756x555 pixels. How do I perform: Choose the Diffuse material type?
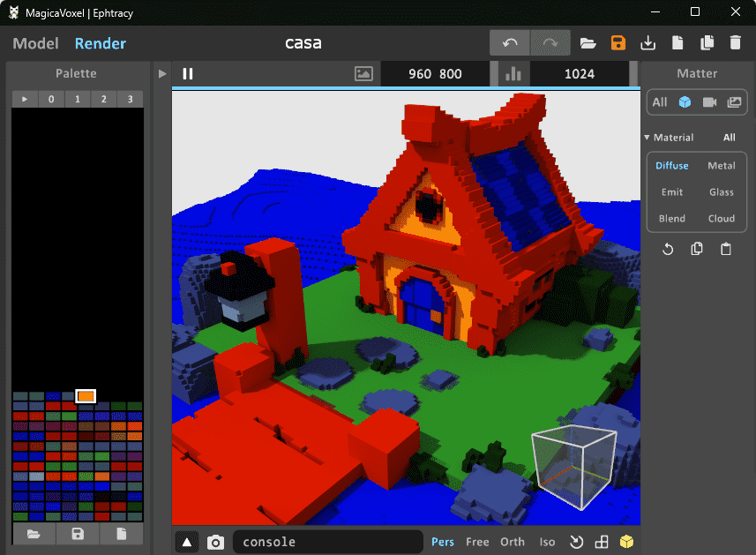tap(671, 165)
